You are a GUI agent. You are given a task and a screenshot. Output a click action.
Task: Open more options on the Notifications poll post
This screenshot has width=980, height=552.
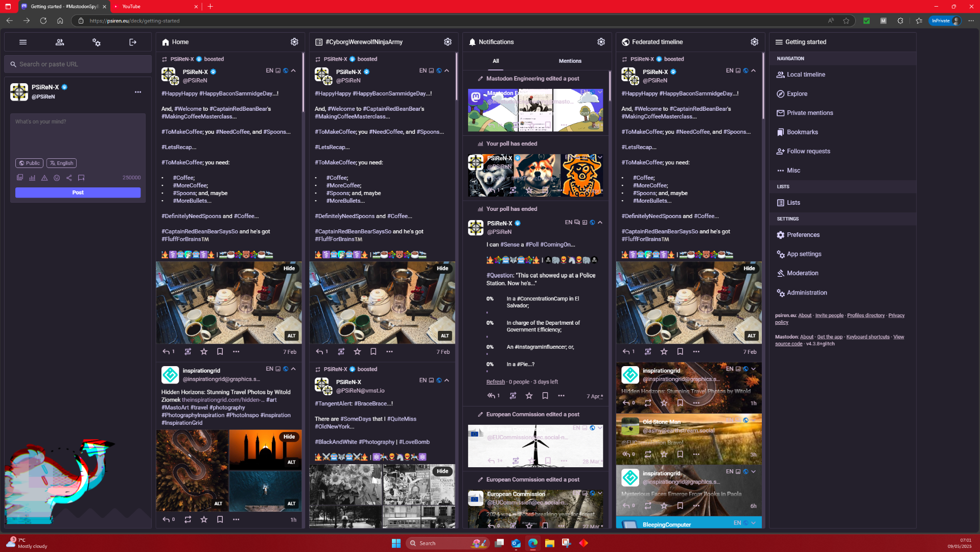coord(561,396)
